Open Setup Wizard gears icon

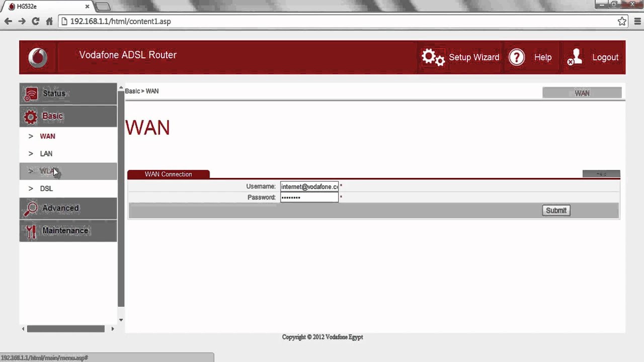click(x=433, y=57)
